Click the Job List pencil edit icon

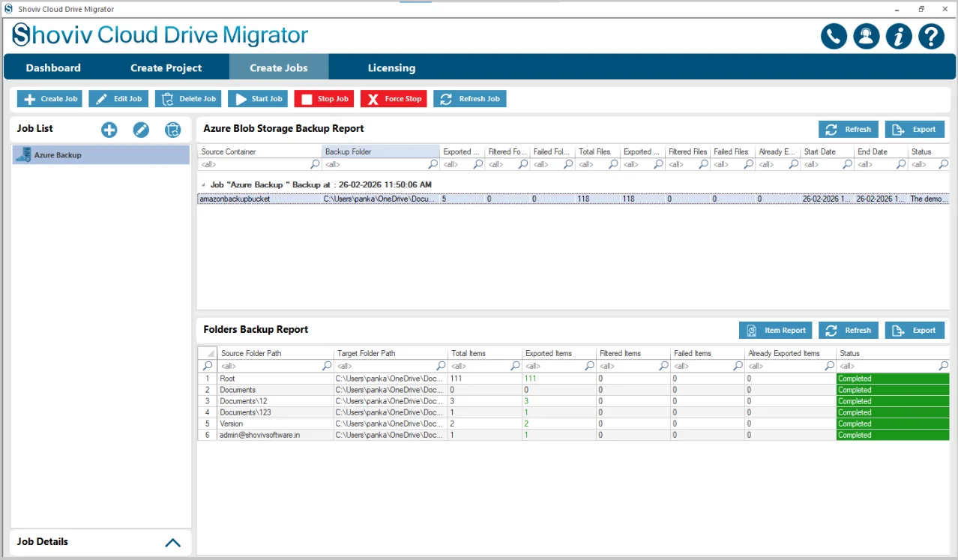click(141, 130)
